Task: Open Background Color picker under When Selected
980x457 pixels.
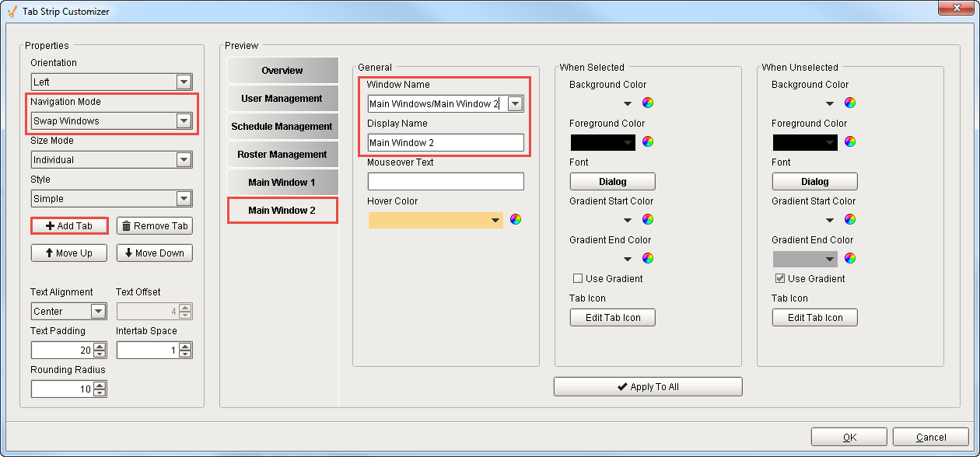Action: pyautogui.click(x=649, y=102)
